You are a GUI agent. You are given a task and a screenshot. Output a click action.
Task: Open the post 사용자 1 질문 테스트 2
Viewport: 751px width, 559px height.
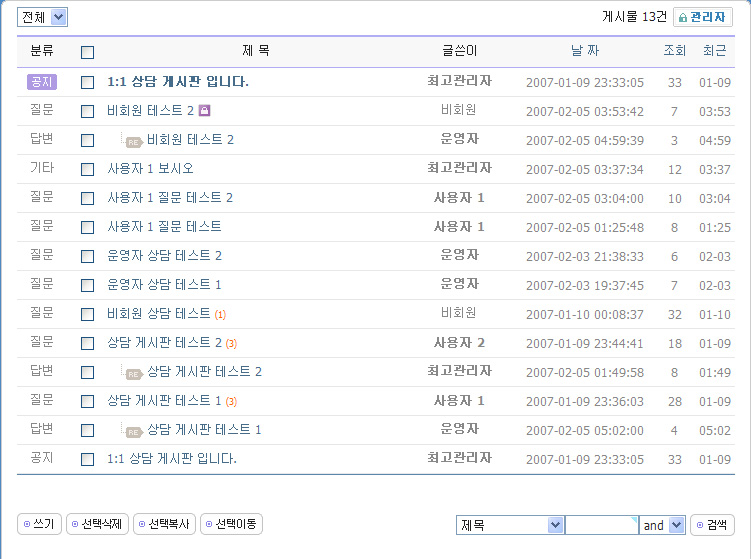pyautogui.click(x=170, y=198)
